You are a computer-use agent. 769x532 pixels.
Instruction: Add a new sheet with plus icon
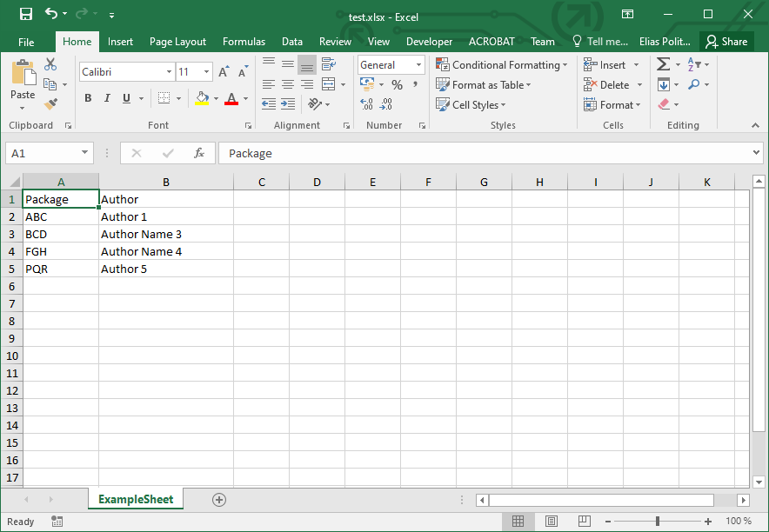pyautogui.click(x=219, y=500)
